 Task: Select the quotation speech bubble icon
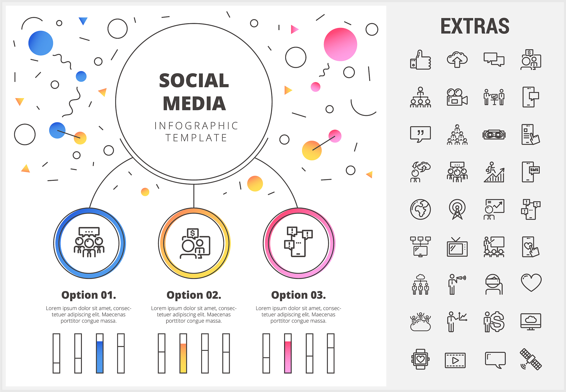click(420, 134)
